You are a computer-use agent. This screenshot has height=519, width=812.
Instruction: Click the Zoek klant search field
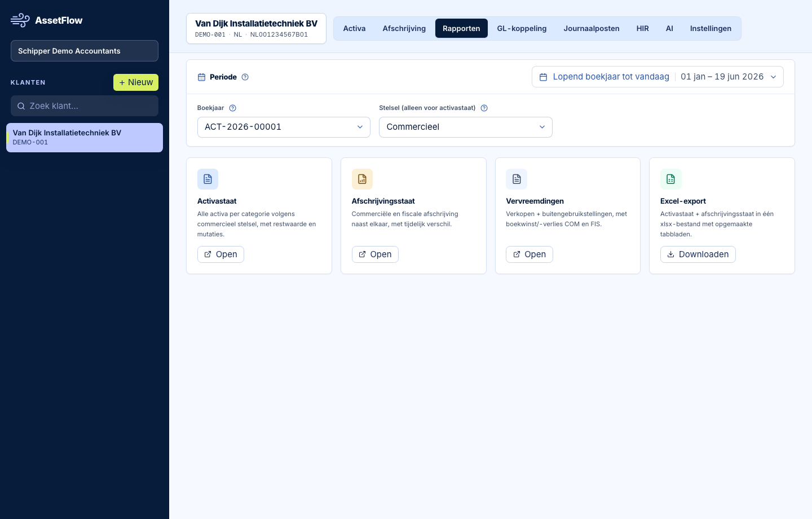point(85,106)
